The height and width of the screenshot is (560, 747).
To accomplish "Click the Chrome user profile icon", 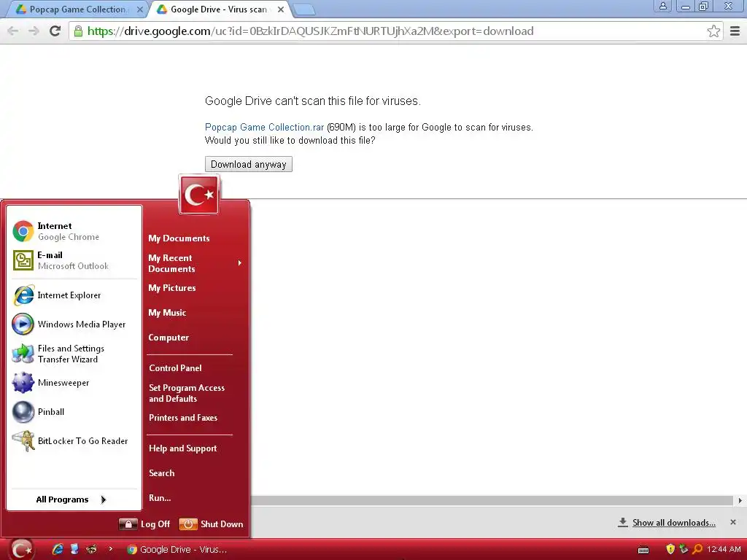I will (x=662, y=6).
